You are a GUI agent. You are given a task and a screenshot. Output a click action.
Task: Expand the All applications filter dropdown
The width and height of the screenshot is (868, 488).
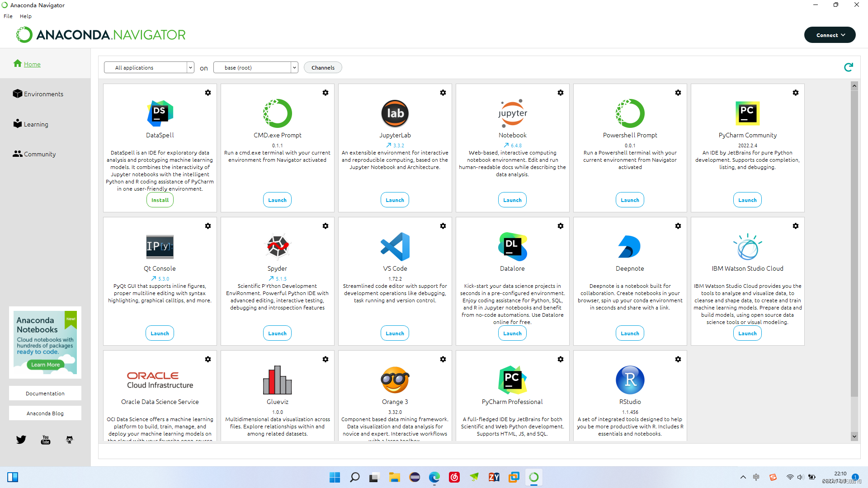click(x=149, y=68)
